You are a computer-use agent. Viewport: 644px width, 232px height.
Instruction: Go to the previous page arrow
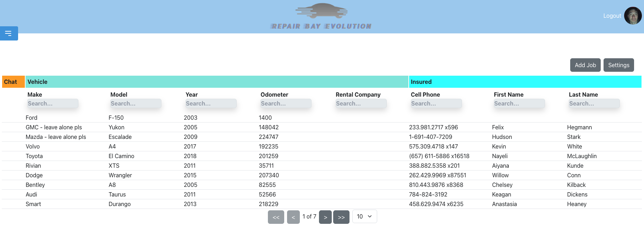[293, 217]
